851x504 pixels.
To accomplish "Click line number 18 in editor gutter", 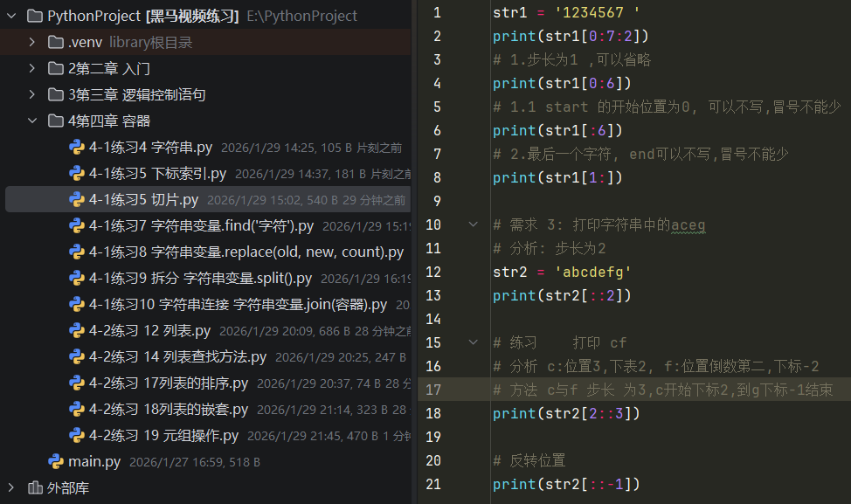I will coord(434,412).
